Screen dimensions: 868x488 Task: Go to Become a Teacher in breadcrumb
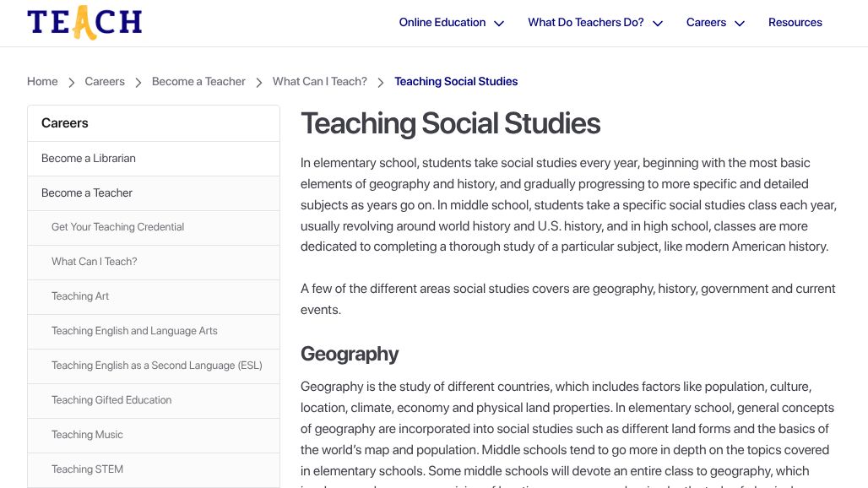(198, 81)
